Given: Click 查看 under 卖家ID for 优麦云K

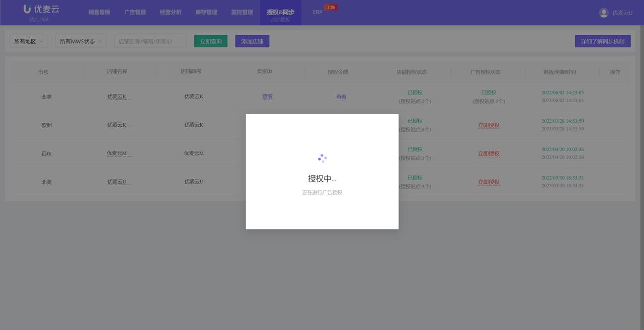Looking at the screenshot, I should 267,96.
